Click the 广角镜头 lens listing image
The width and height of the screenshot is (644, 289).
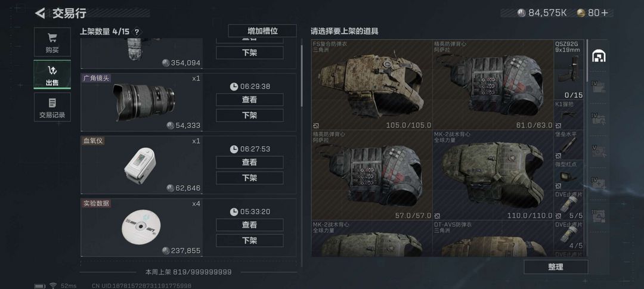point(142,102)
